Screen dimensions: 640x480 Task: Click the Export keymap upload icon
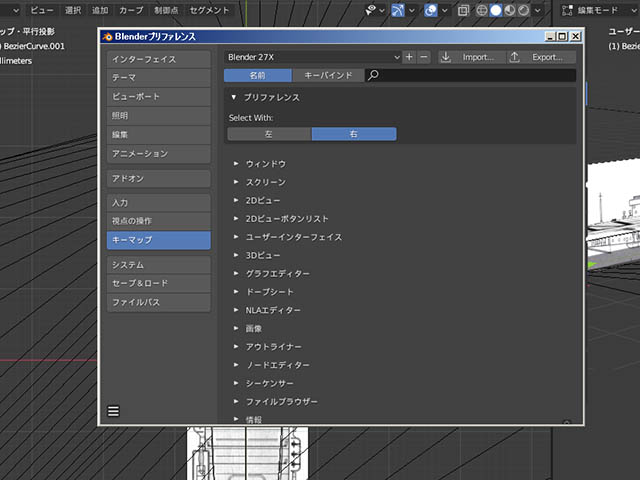(x=515, y=57)
